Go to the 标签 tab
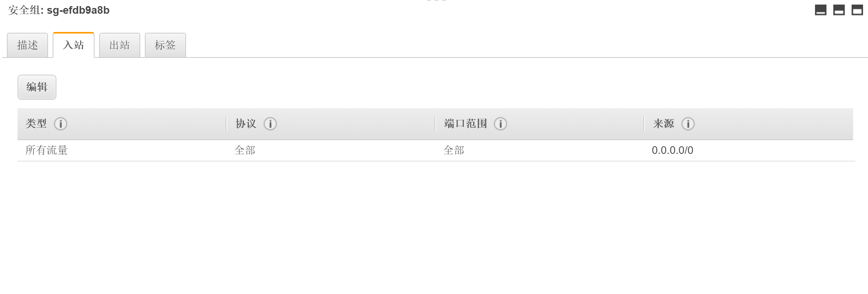 pyautogui.click(x=165, y=45)
